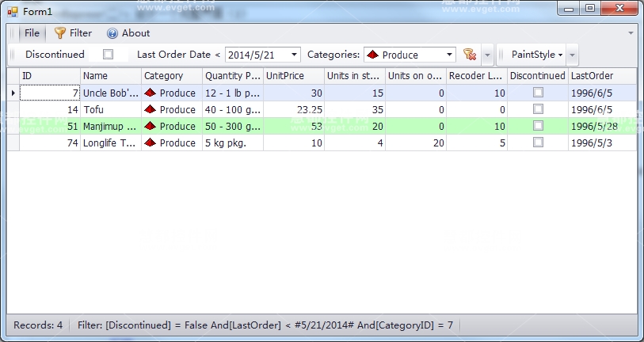
Task: Expand menu bar options arrow
Action: click(x=631, y=32)
